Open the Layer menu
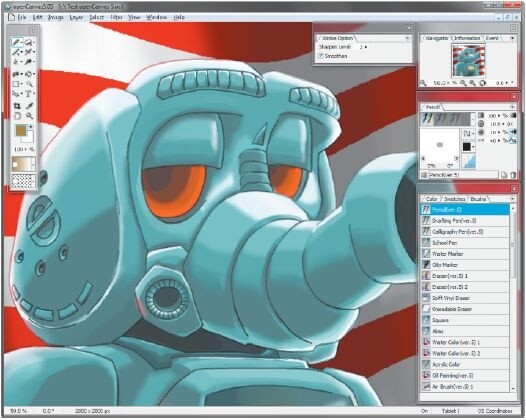 [x=76, y=17]
